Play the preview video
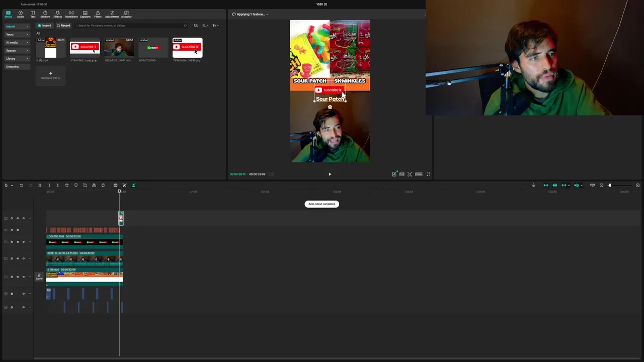Image resolution: width=644 pixels, height=362 pixels. 330,174
